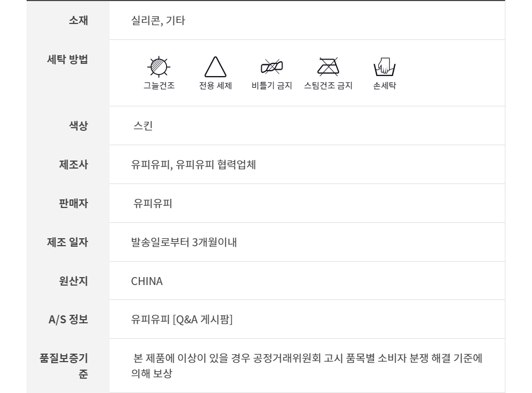
Task: Select the 실리콘, 기타 material value
Action: click(158, 21)
